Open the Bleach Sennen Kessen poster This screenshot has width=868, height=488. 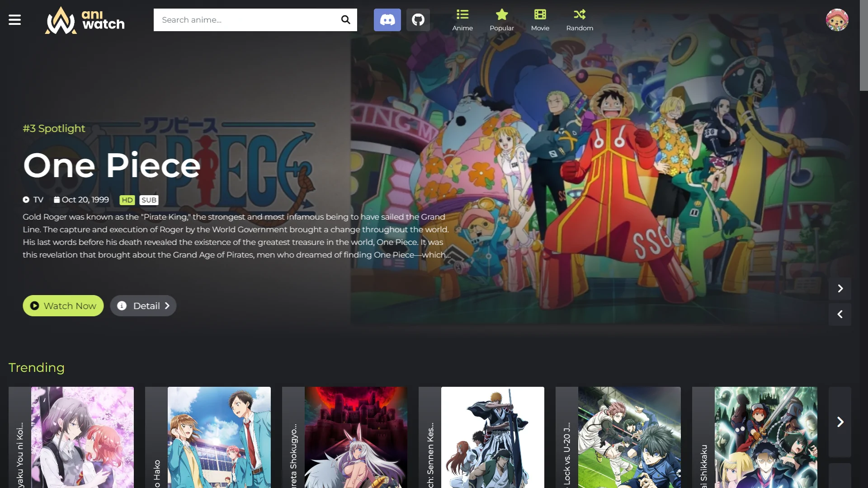coord(492,437)
